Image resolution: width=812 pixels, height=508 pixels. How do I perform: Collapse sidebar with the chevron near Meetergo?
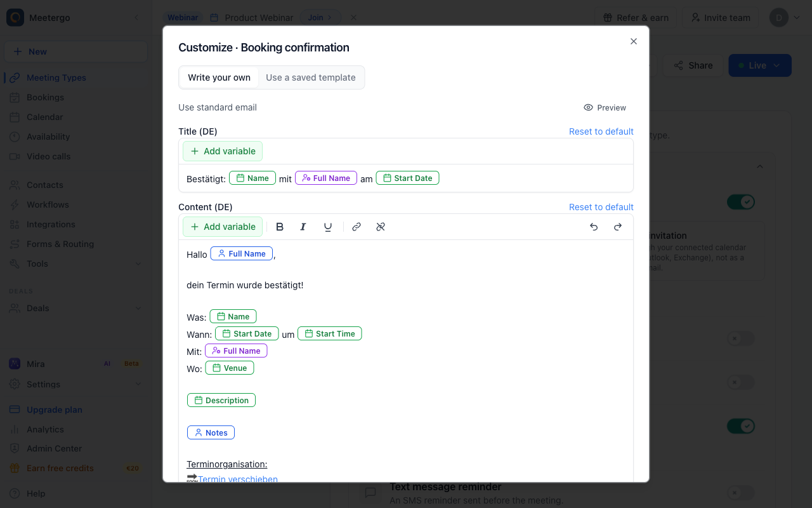click(136, 18)
